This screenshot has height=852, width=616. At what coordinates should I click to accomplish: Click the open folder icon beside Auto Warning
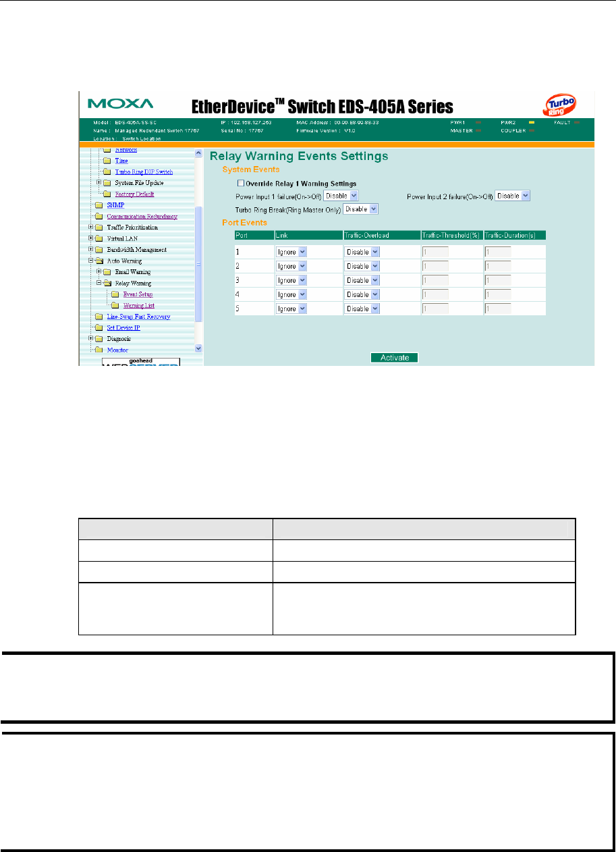pyautogui.click(x=100, y=261)
